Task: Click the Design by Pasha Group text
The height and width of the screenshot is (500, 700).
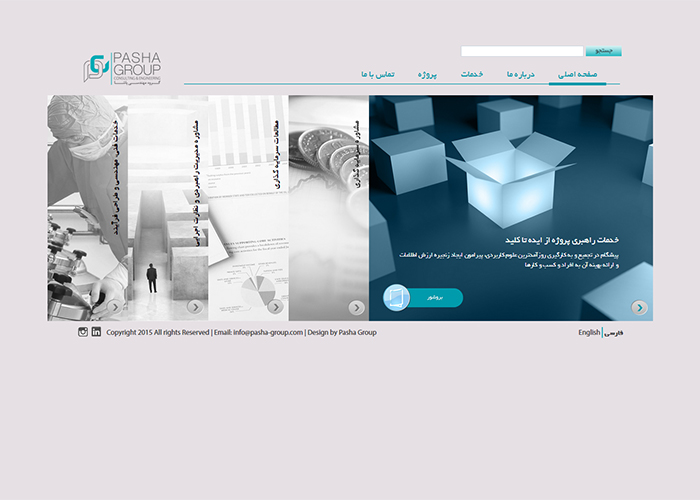Action: pyautogui.click(x=342, y=332)
